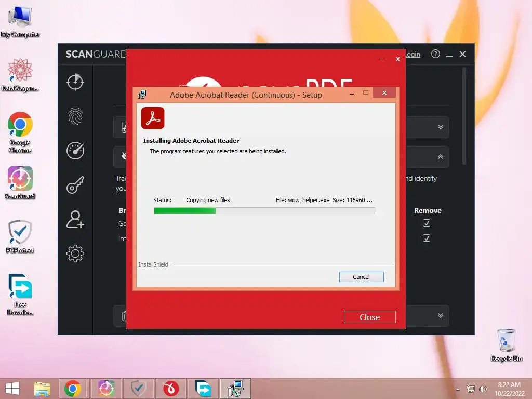532x399 pixels.
Task: Open the key password vault icon in ScanGuard
Action: click(75, 185)
